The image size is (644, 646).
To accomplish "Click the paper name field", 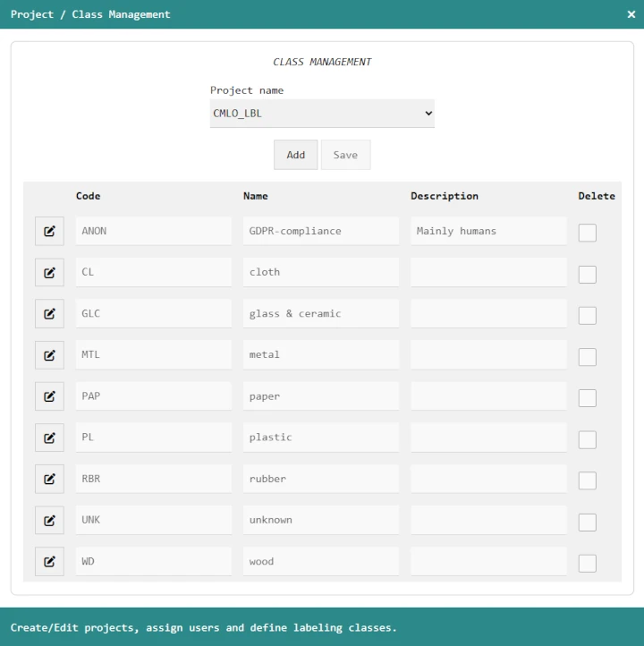I will (321, 396).
